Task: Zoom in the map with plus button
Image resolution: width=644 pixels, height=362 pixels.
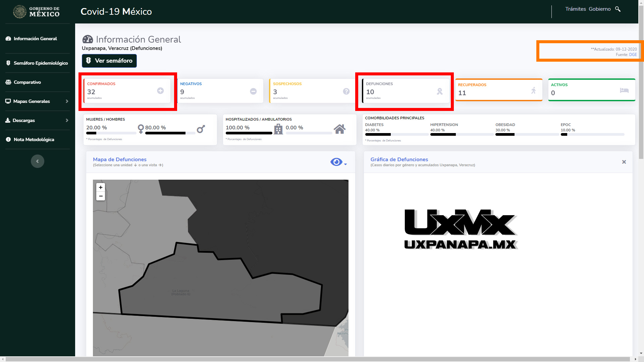Action: (x=101, y=187)
